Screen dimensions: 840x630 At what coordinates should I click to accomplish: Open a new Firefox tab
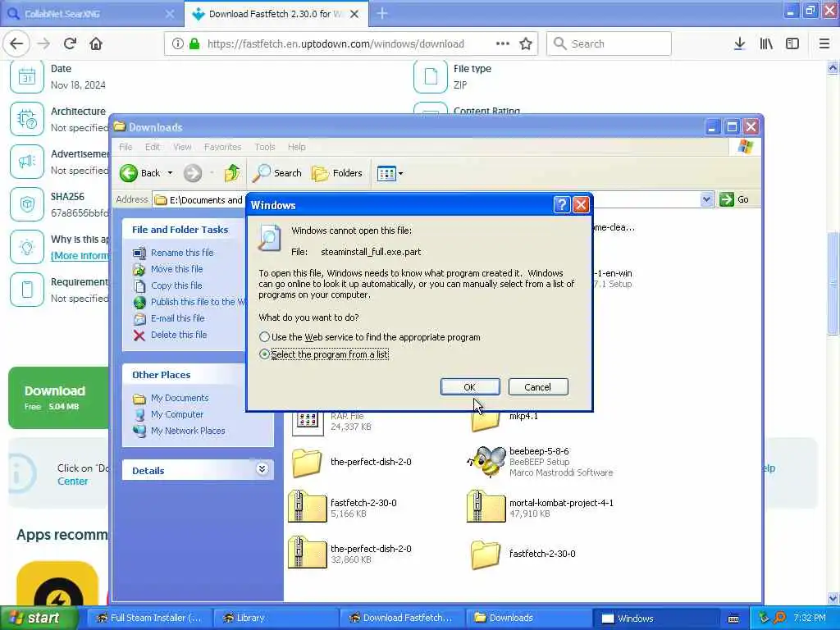point(382,13)
